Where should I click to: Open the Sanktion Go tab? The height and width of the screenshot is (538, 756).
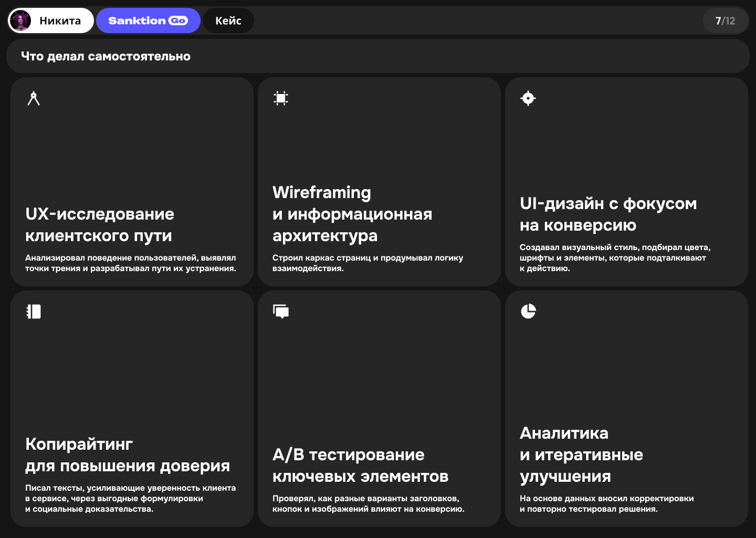point(148,20)
